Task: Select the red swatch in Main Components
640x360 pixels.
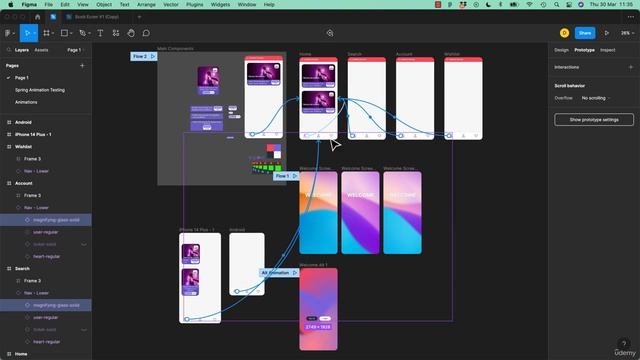Action: coord(270,147)
